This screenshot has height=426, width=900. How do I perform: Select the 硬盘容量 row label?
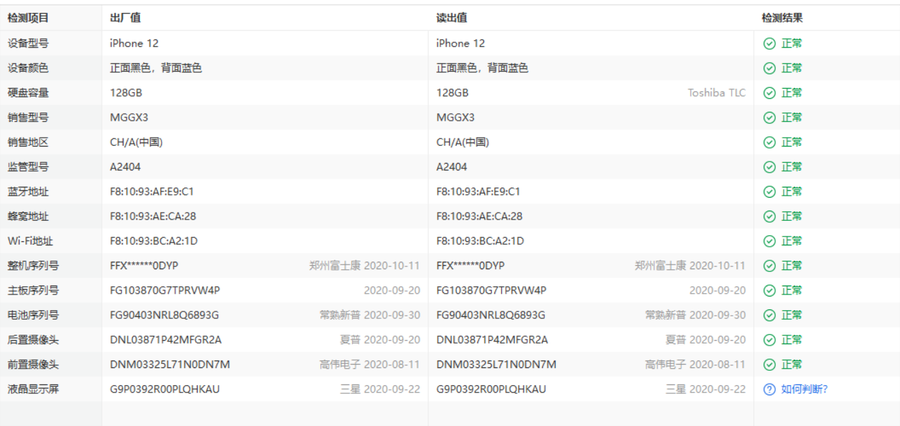[x=28, y=92]
